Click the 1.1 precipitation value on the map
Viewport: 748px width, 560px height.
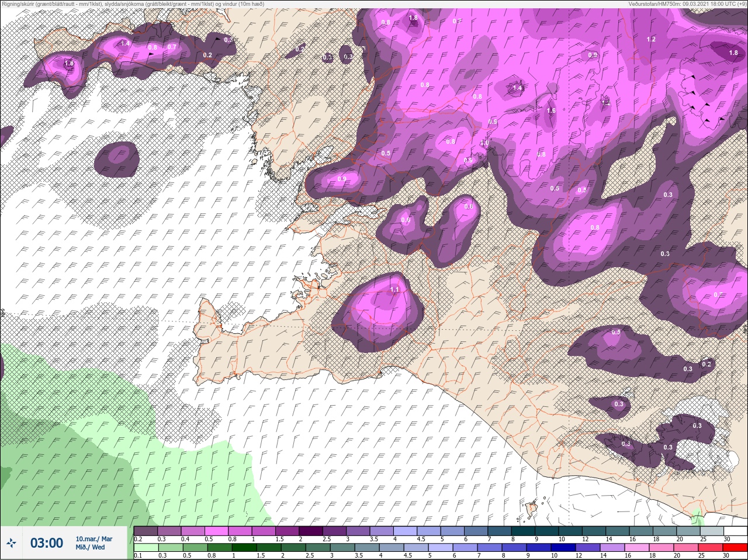pyautogui.click(x=394, y=289)
